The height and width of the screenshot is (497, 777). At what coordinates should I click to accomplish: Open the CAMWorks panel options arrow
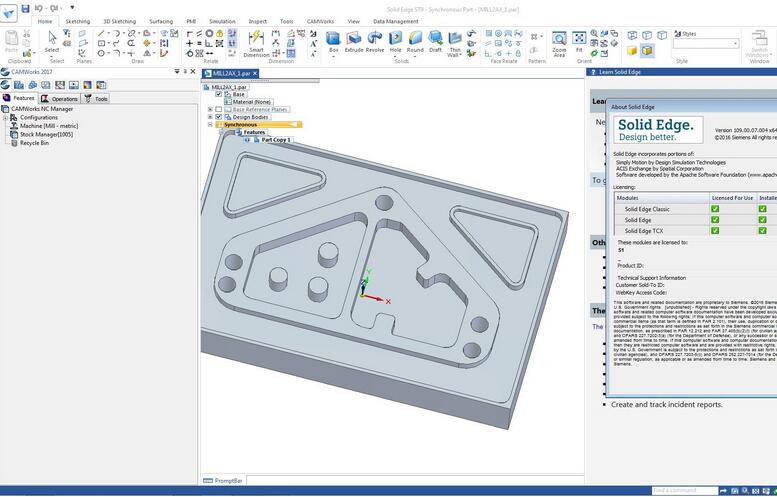click(x=177, y=72)
